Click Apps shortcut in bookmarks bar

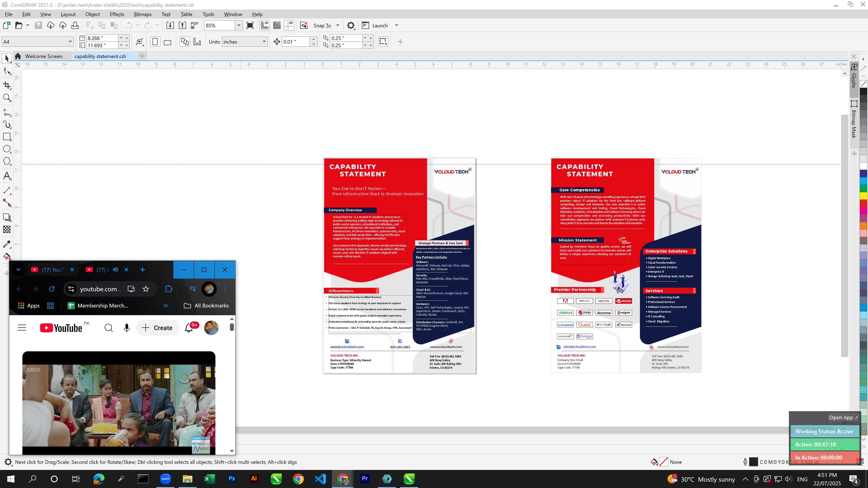tap(29, 306)
